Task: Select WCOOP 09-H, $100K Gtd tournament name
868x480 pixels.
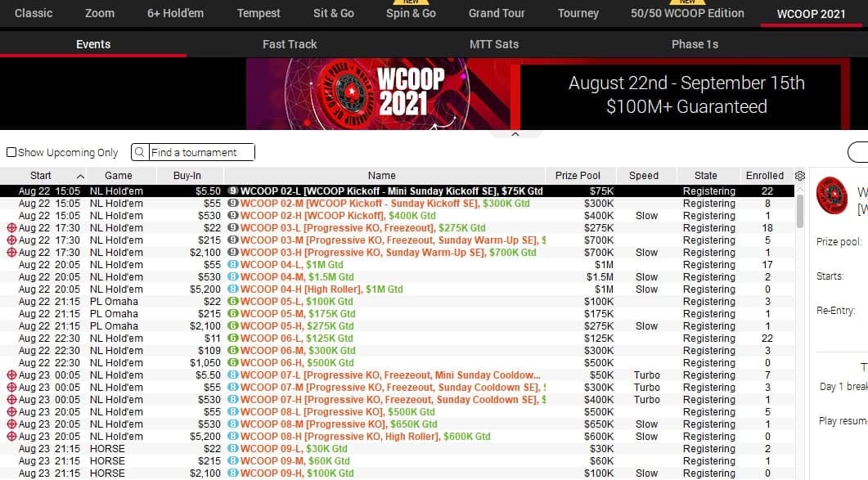Action: [297, 473]
